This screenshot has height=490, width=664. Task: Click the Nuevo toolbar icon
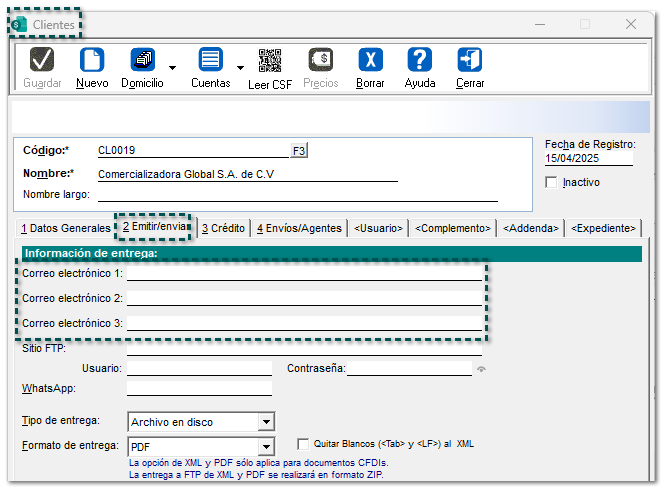92,60
